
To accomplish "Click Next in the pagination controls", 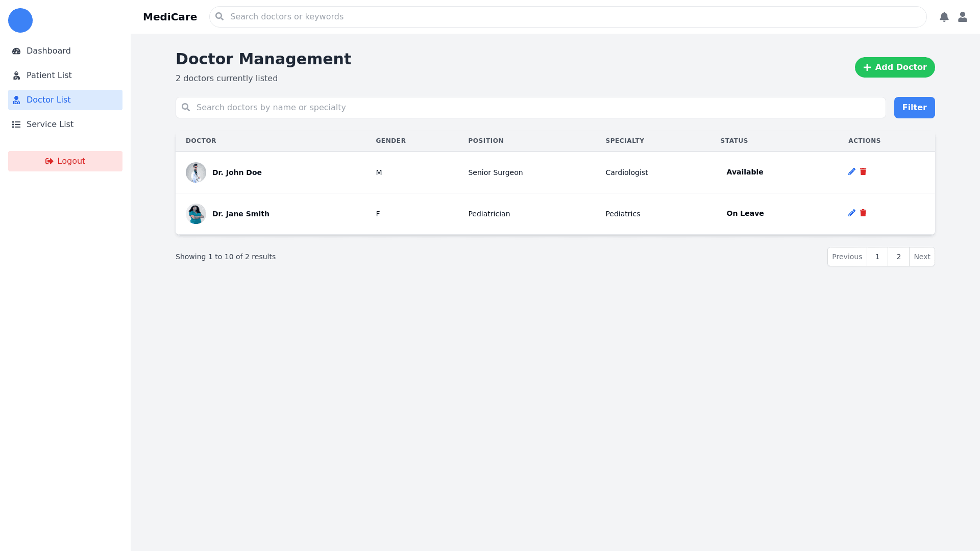I will (922, 257).
